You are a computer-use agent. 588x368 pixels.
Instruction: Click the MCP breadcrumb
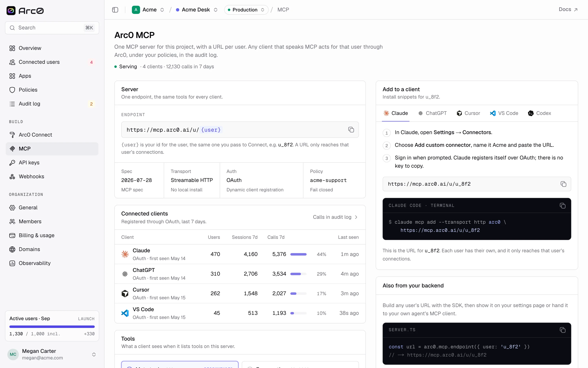tap(283, 10)
